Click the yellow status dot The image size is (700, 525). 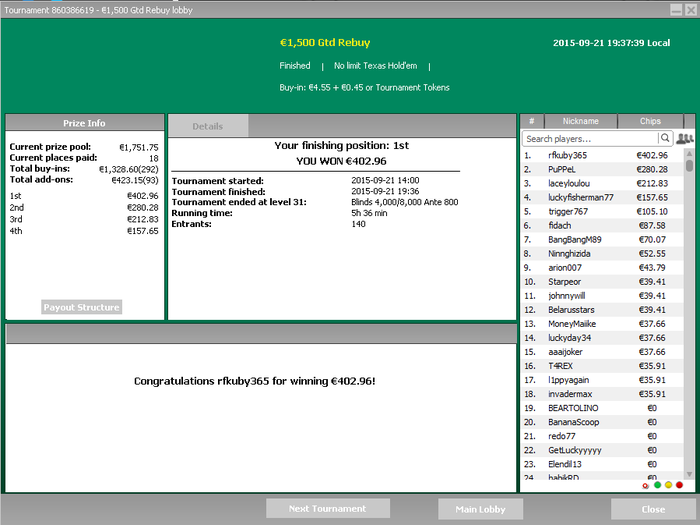668,485
